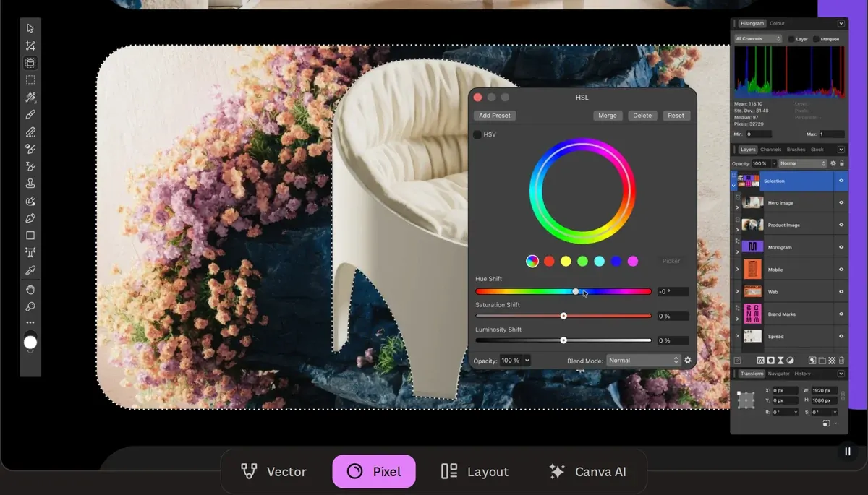This screenshot has width=868, height=495.
Task: Enable the HSV checkbox
Action: [x=477, y=134]
